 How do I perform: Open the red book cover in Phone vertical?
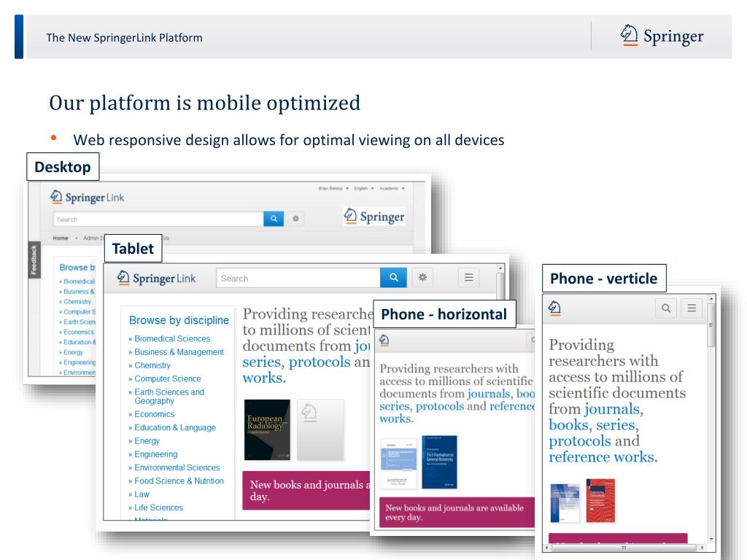(x=600, y=500)
